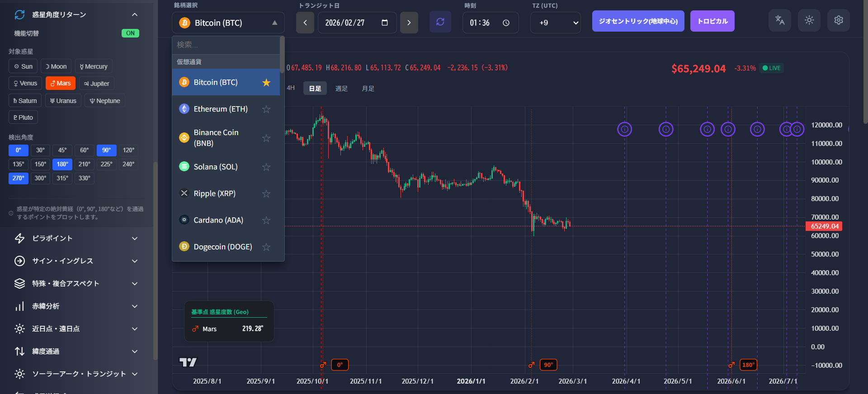Screen dimensions: 868x394
Task: Enable the 45° detection angle
Action: tap(62, 150)
